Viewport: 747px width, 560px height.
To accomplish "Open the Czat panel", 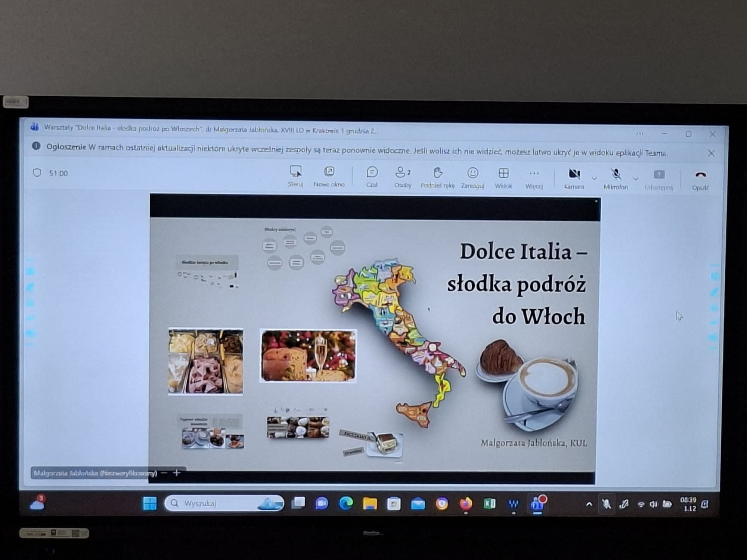I will (x=372, y=177).
